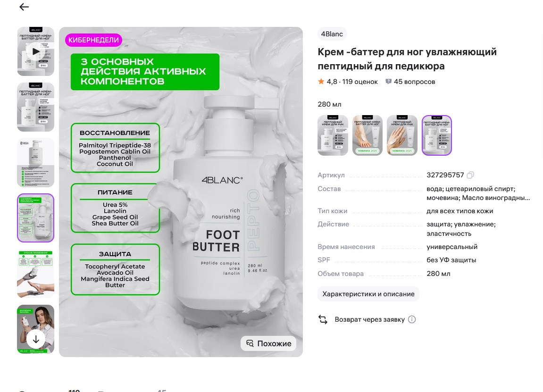This screenshot has height=392, width=543.
Task: Click the orange rating star
Action: pyautogui.click(x=321, y=82)
